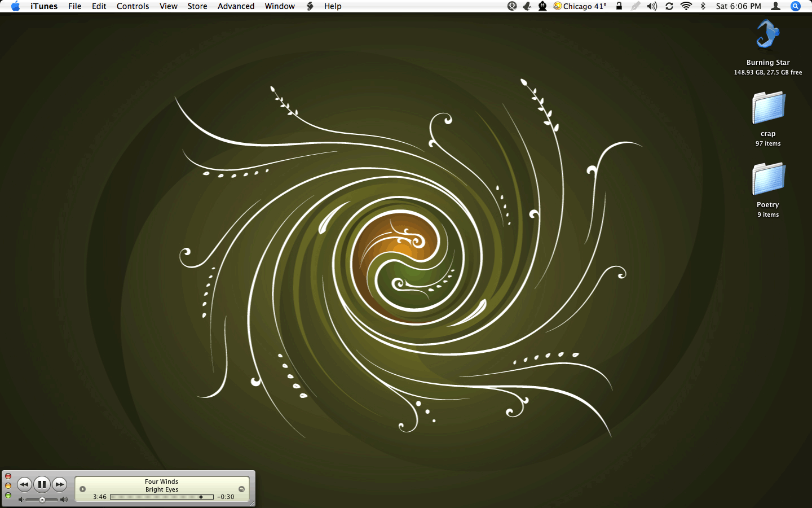The height and width of the screenshot is (508, 812).
Task: Click the artist name Bright Eyes
Action: pyautogui.click(x=162, y=489)
